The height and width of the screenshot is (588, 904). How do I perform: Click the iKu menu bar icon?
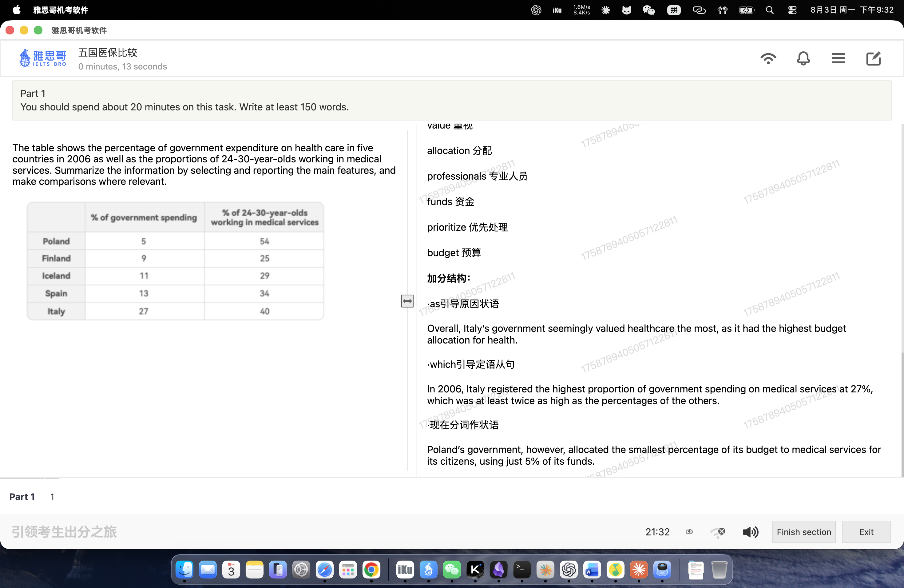[x=557, y=10]
